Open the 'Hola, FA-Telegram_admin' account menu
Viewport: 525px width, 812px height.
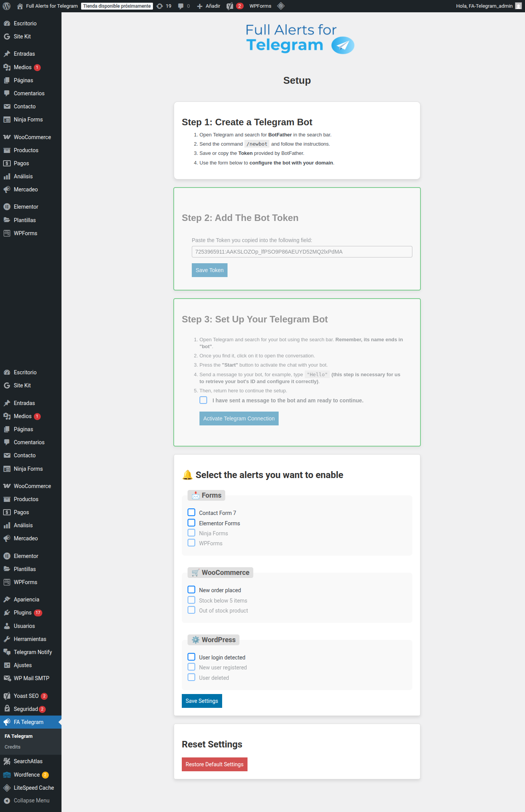click(488, 6)
